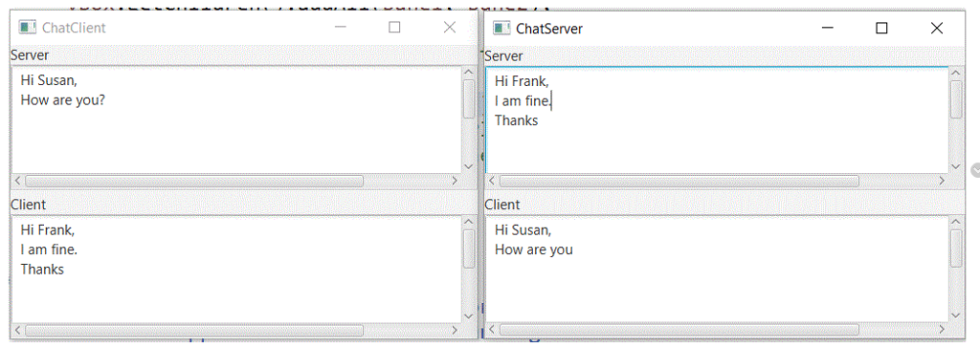Click horizontal scrollbar thumb in ChatClient Server area

pos(193,181)
